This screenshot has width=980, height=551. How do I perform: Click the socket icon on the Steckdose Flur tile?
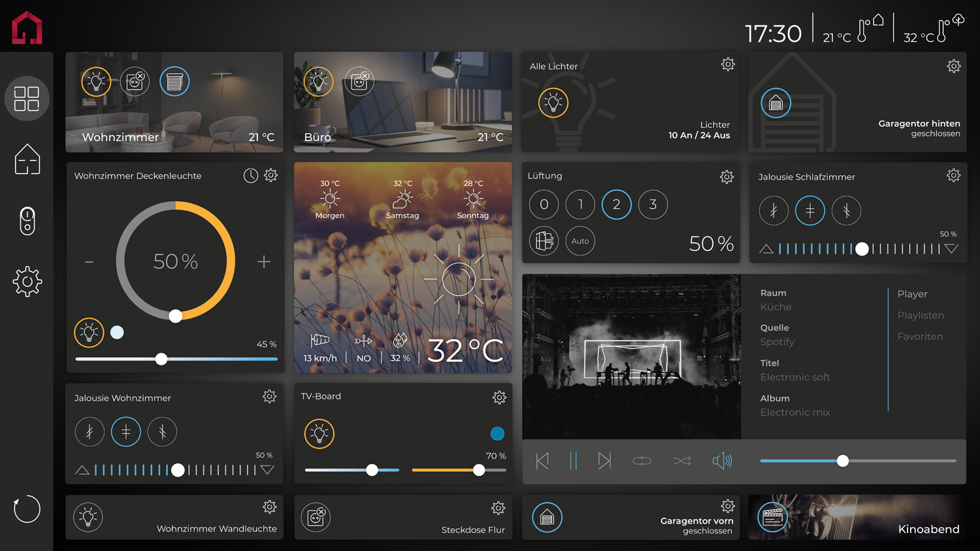(x=316, y=518)
